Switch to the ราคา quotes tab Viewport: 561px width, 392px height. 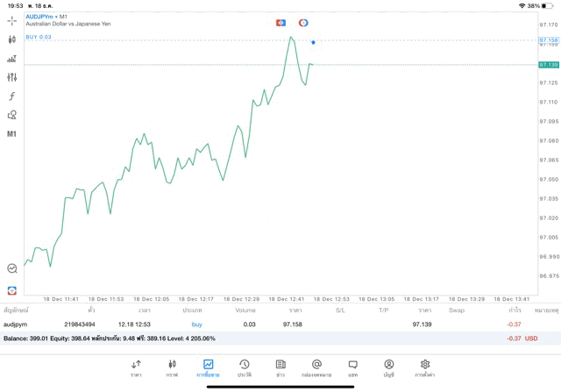coord(136,368)
